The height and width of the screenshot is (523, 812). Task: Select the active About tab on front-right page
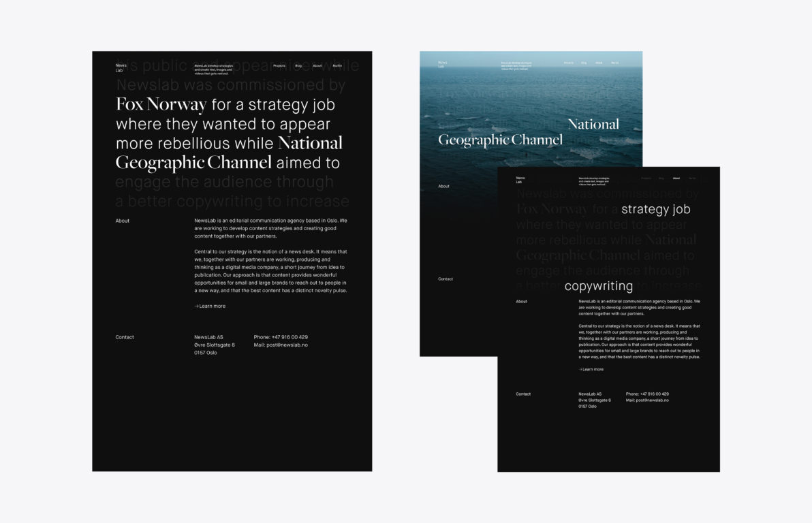pos(676,178)
